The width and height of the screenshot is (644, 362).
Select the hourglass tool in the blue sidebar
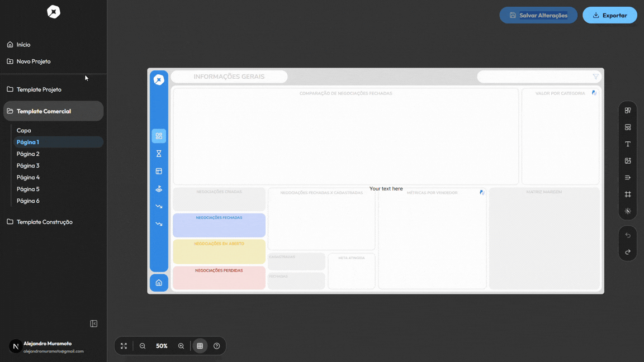point(159,153)
